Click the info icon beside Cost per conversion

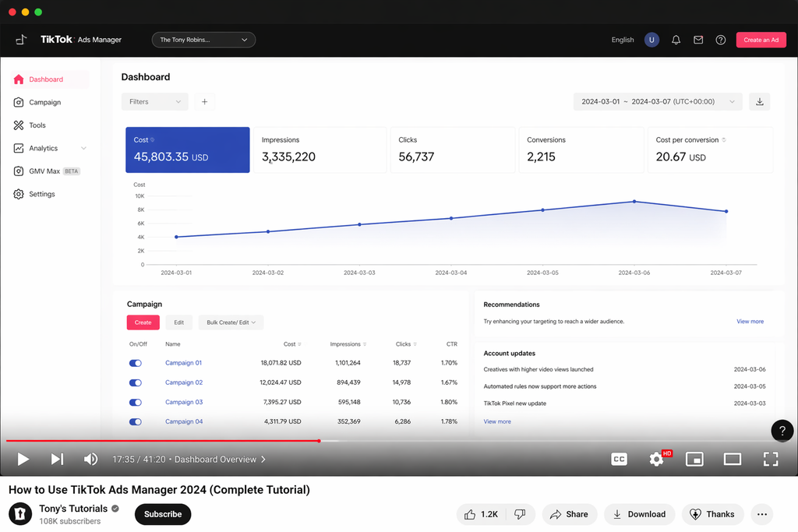pos(724,140)
